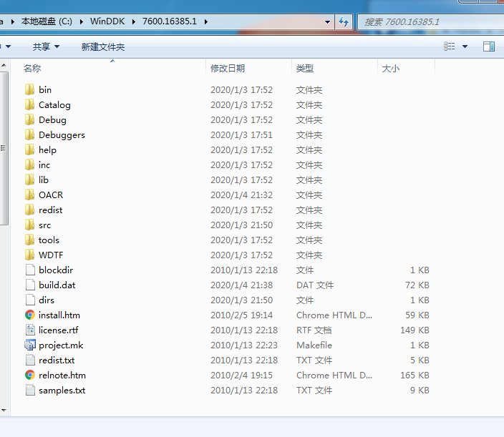Select the file name license.rtf
This screenshot has width=504, height=437.
[x=59, y=330]
